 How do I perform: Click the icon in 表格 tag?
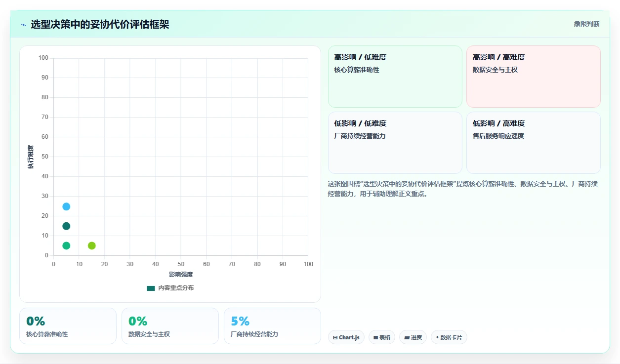375,338
